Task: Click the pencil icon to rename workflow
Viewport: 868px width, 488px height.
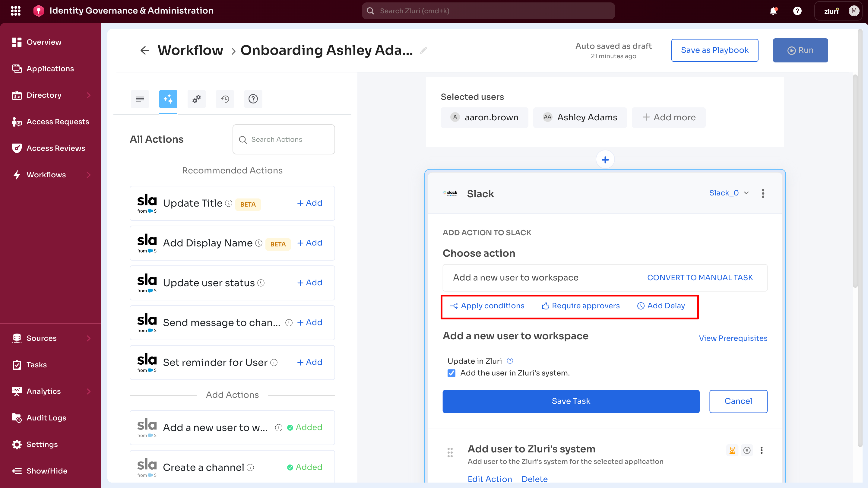Action: [x=423, y=50]
